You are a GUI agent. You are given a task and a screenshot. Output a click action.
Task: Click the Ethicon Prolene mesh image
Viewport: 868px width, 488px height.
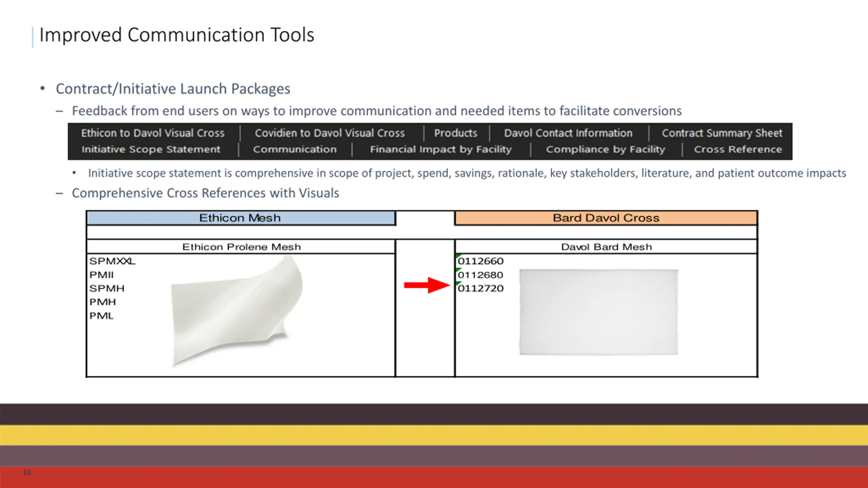pyautogui.click(x=237, y=311)
